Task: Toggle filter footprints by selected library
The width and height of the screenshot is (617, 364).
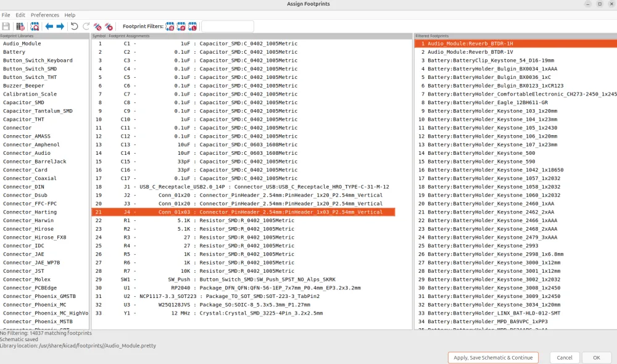Action: point(193,27)
